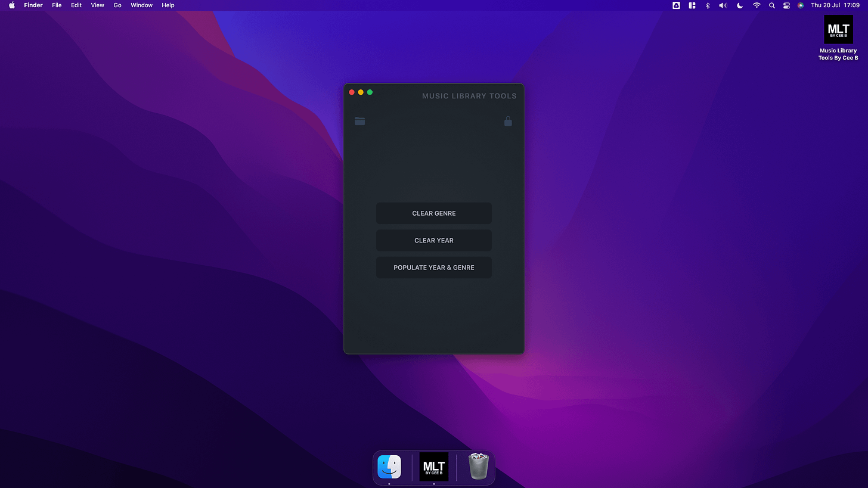Open Control Center
Viewport: 868px width, 488px height.
[x=786, y=5]
